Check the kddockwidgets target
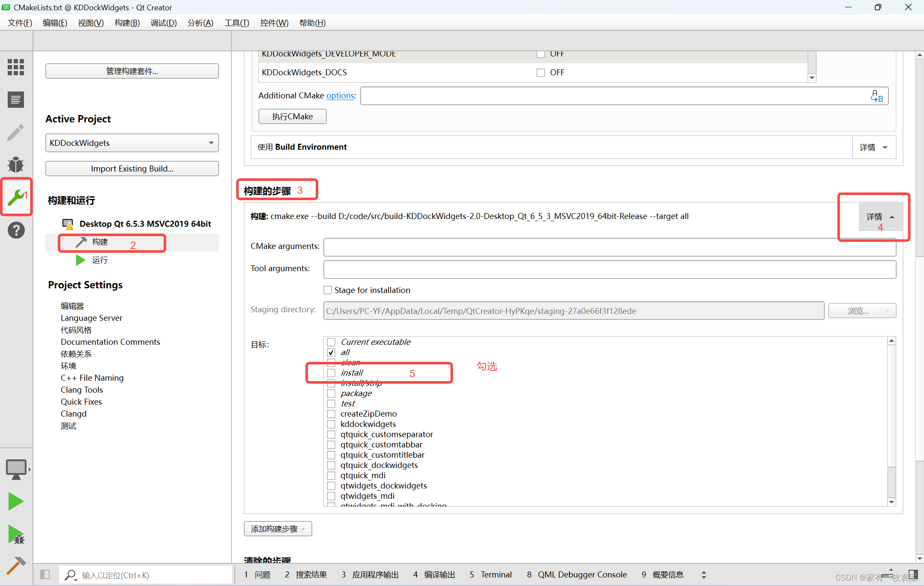Image resolution: width=924 pixels, height=586 pixels. tap(331, 424)
